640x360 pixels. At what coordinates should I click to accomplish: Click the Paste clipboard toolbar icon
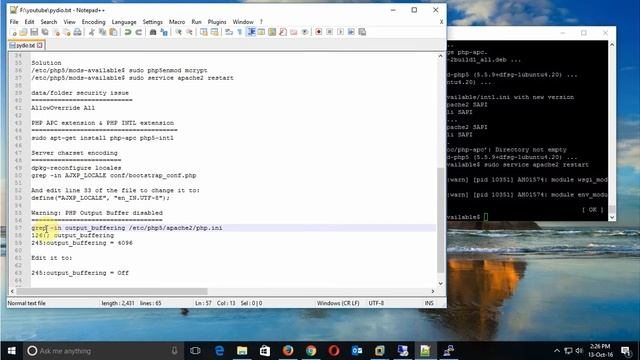(x=113, y=32)
